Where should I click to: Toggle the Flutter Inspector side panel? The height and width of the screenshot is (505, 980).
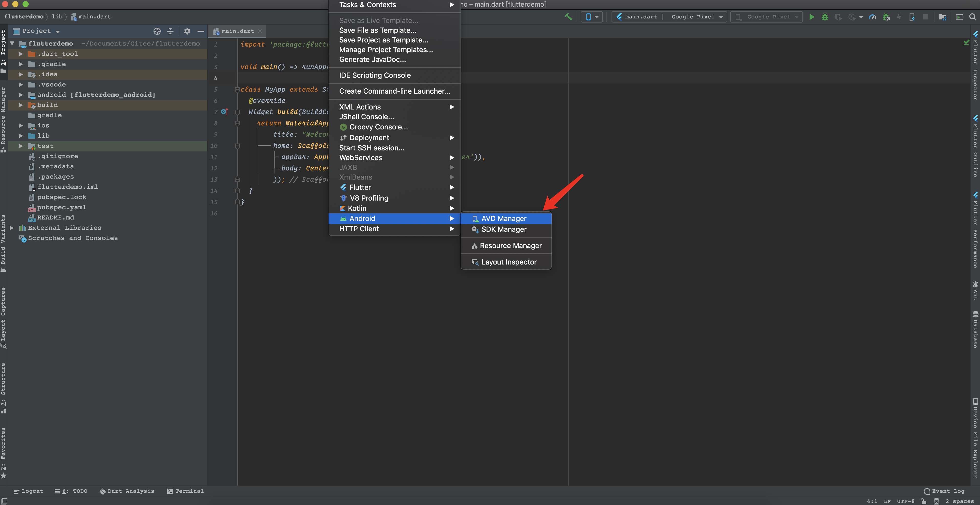975,67
